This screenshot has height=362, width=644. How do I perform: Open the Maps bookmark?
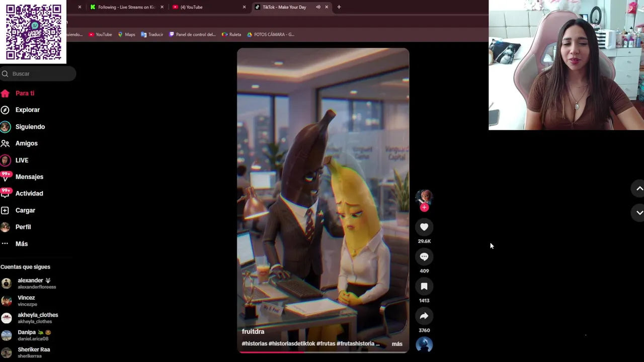126,35
